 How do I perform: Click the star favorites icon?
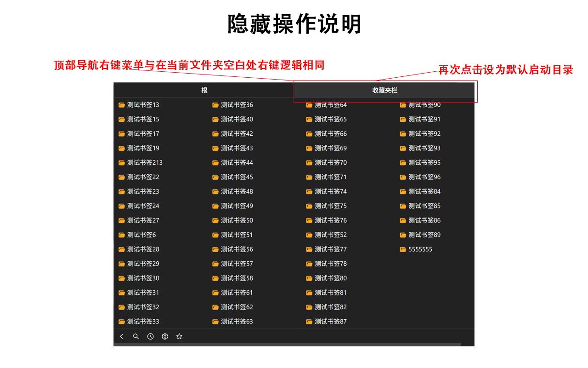tap(179, 336)
